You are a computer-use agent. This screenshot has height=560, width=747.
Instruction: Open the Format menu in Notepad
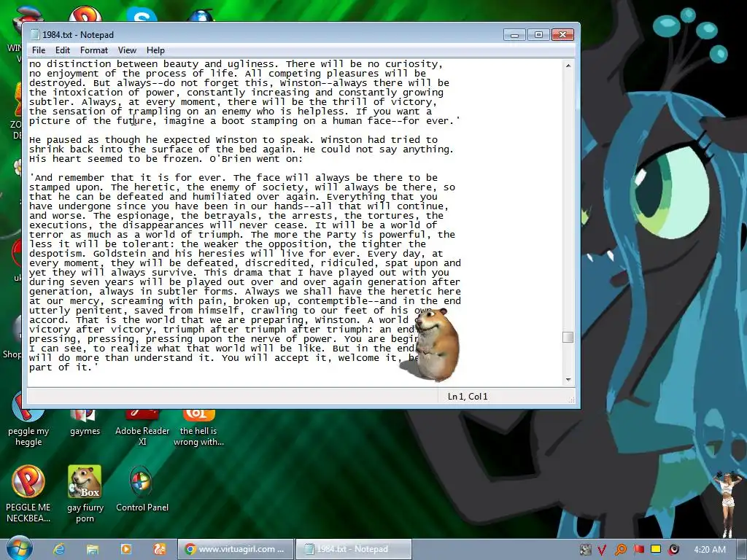pos(94,50)
